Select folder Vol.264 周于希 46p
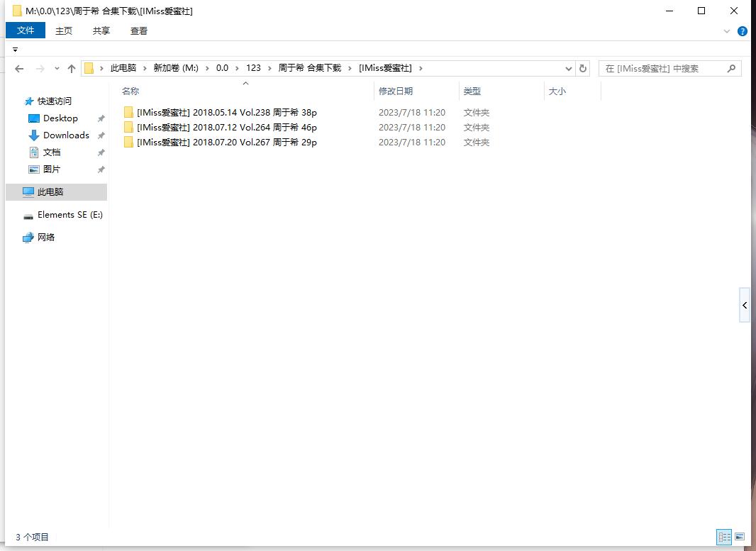Viewport: 756px width, 551px height. point(227,127)
